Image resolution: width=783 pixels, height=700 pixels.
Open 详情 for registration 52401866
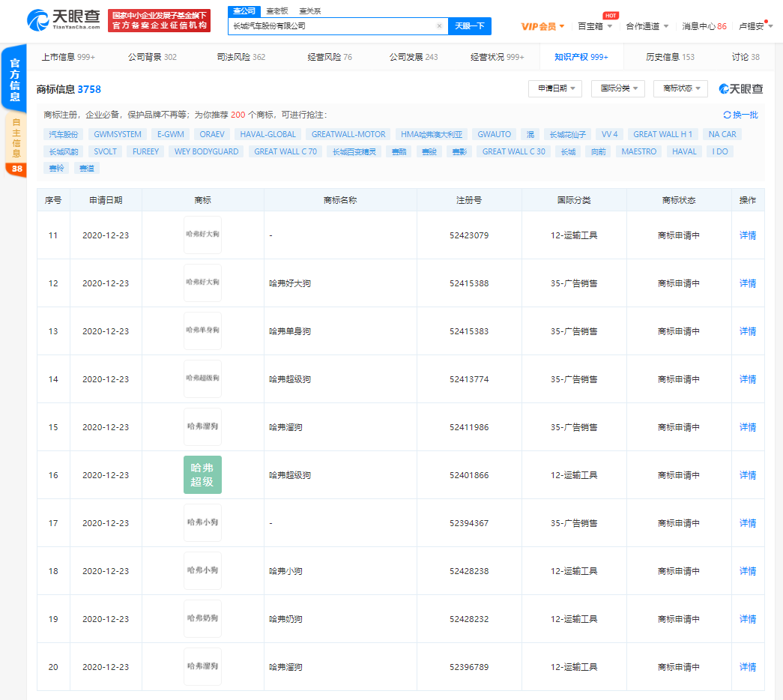click(748, 475)
